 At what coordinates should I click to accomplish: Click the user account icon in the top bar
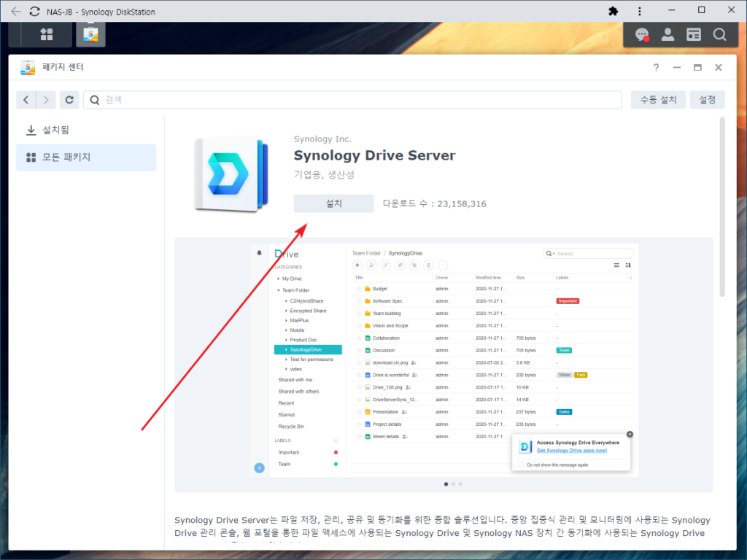[x=667, y=34]
